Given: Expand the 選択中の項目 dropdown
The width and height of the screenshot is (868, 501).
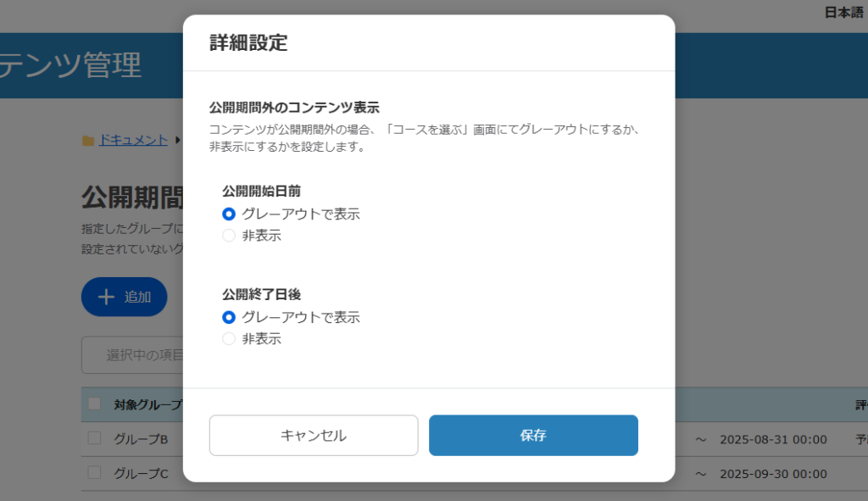Looking at the screenshot, I should pos(136,355).
